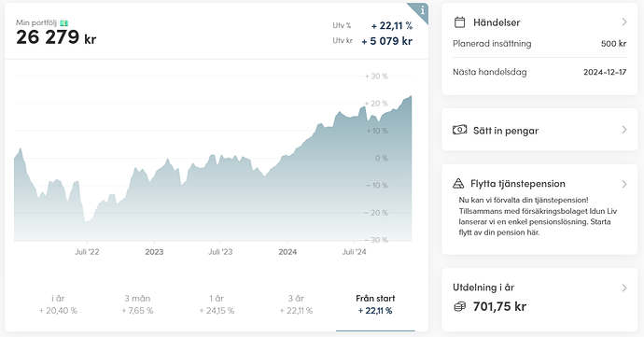This screenshot has width=644, height=337.
Task: Click the banknote icon for Sätt in pengar
Action: pyautogui.click(x=459, y=130)
